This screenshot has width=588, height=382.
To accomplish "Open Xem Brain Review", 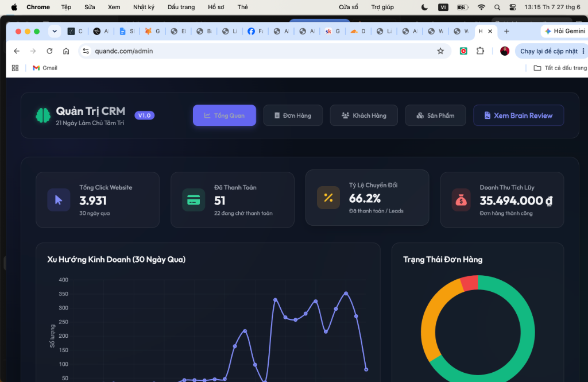I will [519, 115].
